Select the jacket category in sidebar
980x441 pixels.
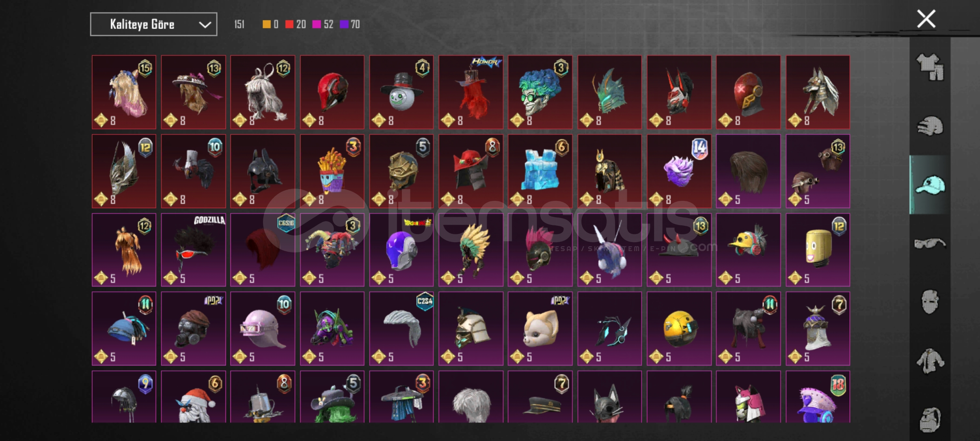click(x=930, y=361)
